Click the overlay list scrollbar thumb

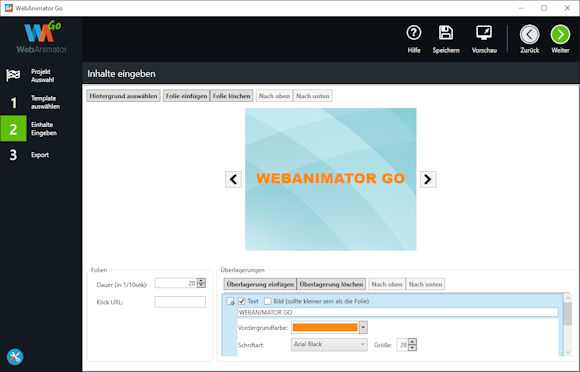coord(567,314)
